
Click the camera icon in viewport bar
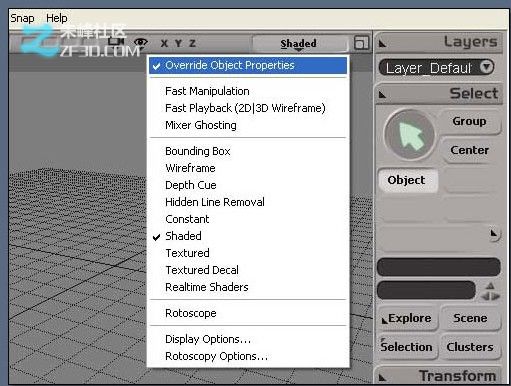pyautogui.click(x=116, y=41)
